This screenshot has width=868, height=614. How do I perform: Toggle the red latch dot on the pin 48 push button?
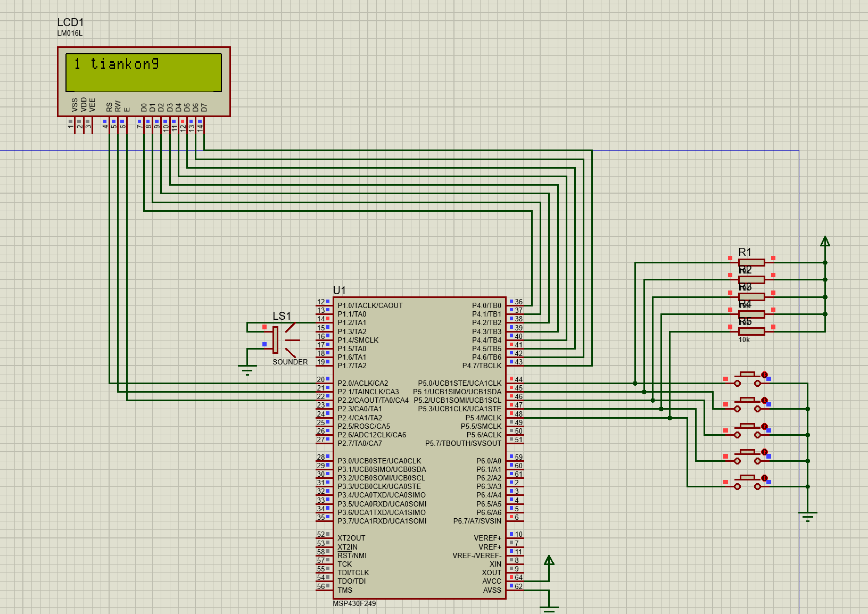point(764,478)
